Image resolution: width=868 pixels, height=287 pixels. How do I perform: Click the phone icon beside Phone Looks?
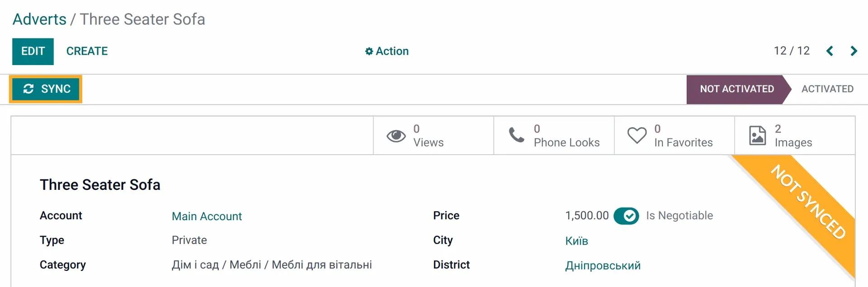tap(517, 135)
